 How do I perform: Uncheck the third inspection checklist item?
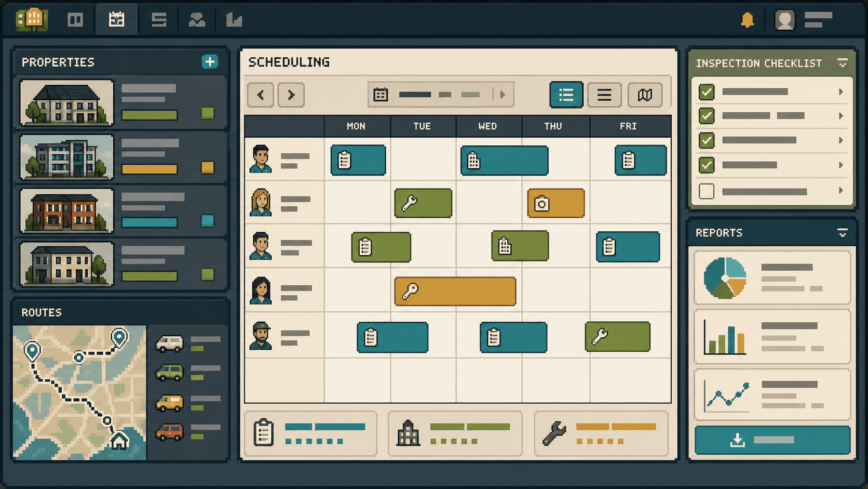(707, 140)
